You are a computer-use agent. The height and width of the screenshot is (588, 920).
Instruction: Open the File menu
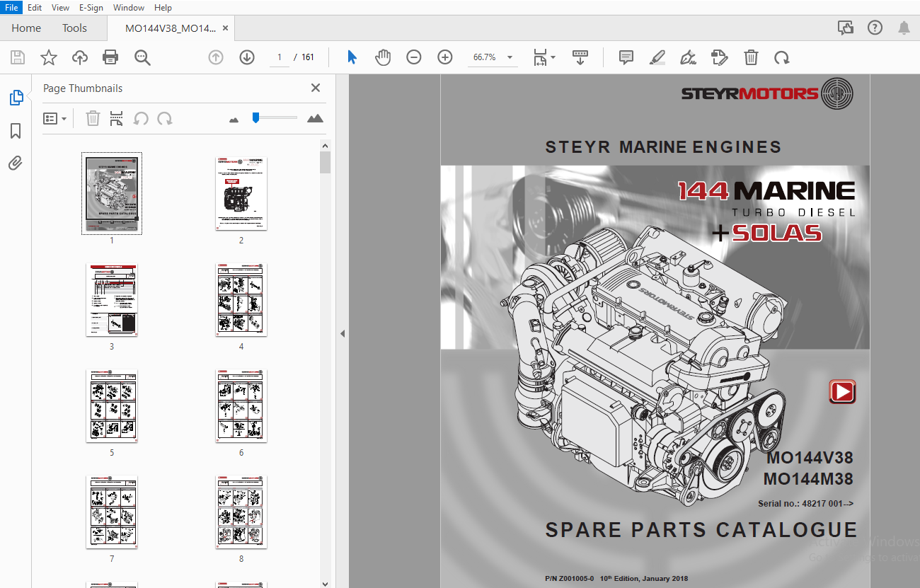(12, 8)
